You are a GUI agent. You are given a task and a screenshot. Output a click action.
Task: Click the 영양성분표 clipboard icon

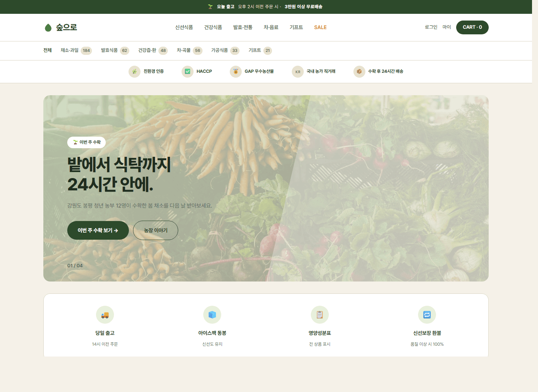click(319, 315)
